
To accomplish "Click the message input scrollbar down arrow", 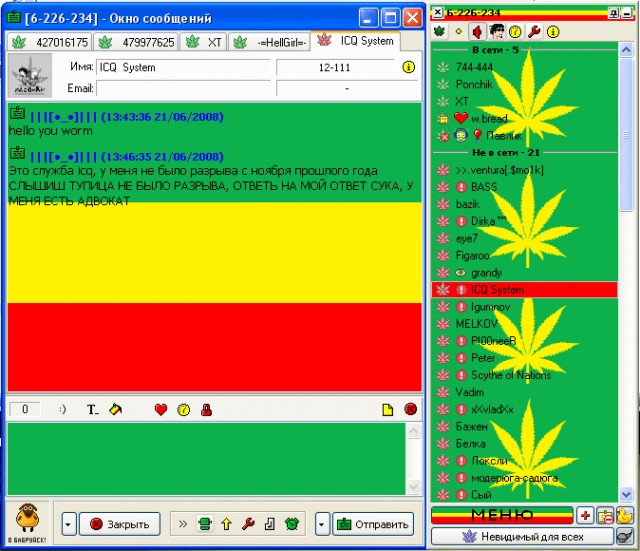I will pyautogui.click(x=413, y=487).
